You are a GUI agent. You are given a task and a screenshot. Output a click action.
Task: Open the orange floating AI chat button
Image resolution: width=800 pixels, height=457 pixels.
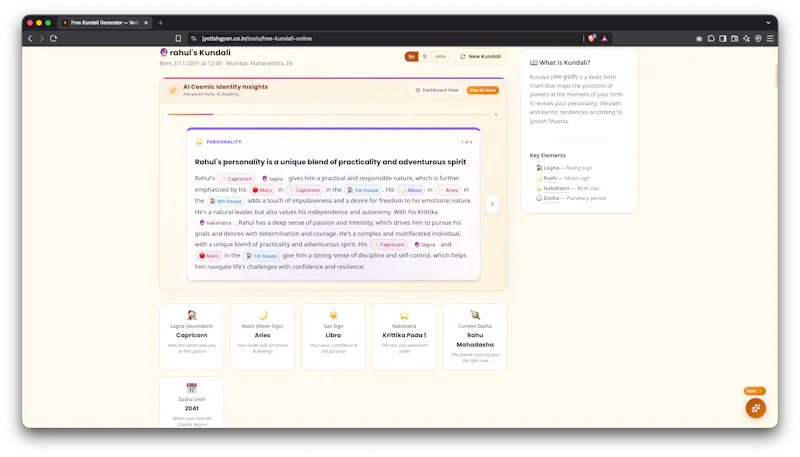coord(756,408)
